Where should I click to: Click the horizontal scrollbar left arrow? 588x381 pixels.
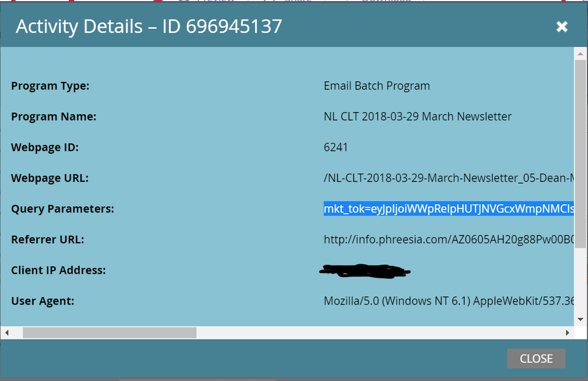coord(6,333)
